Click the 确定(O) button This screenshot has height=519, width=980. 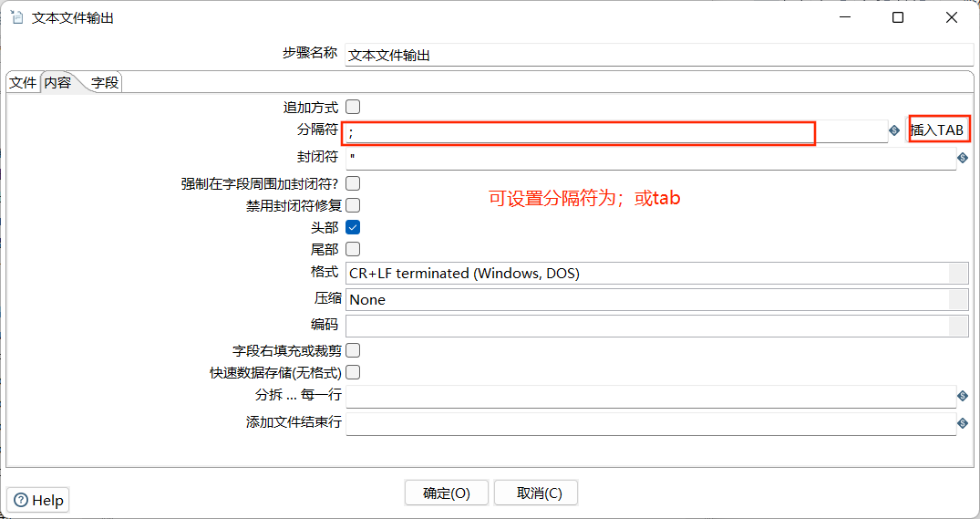click(x=447, y=493)
